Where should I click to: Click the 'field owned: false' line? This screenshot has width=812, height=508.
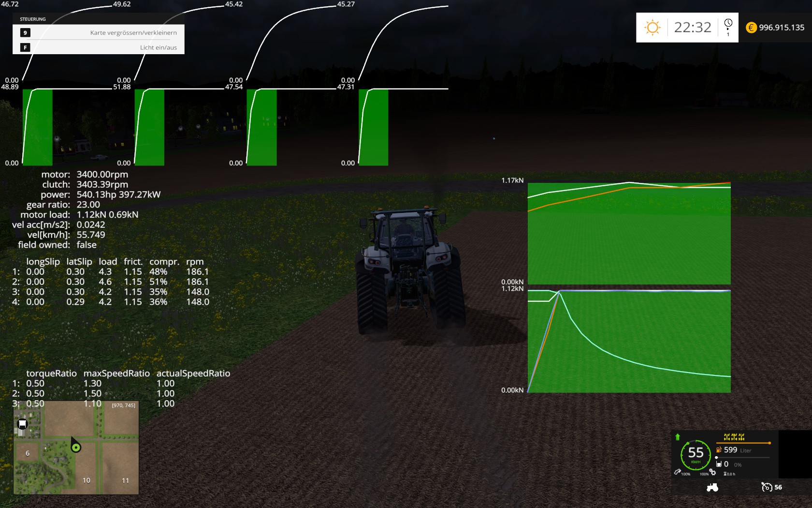point(58,245)
